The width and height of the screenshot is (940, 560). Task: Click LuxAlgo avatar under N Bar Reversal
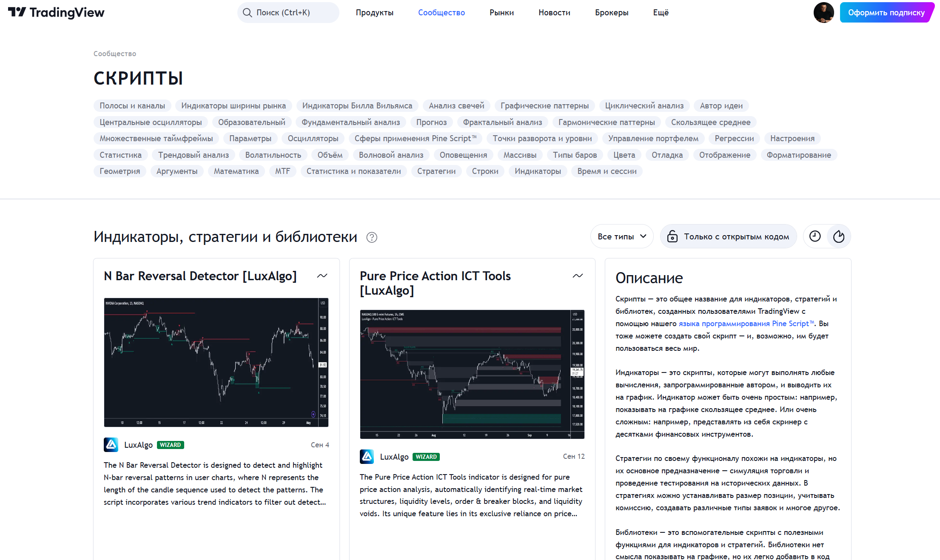[111, 445]
